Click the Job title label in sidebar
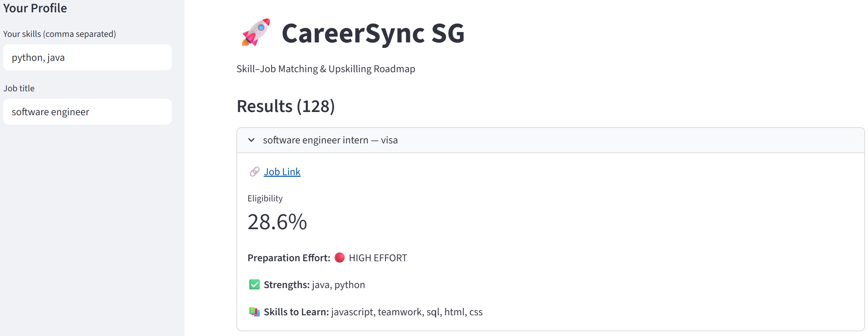This screenshot has height=336, width=868. [19, 88]
